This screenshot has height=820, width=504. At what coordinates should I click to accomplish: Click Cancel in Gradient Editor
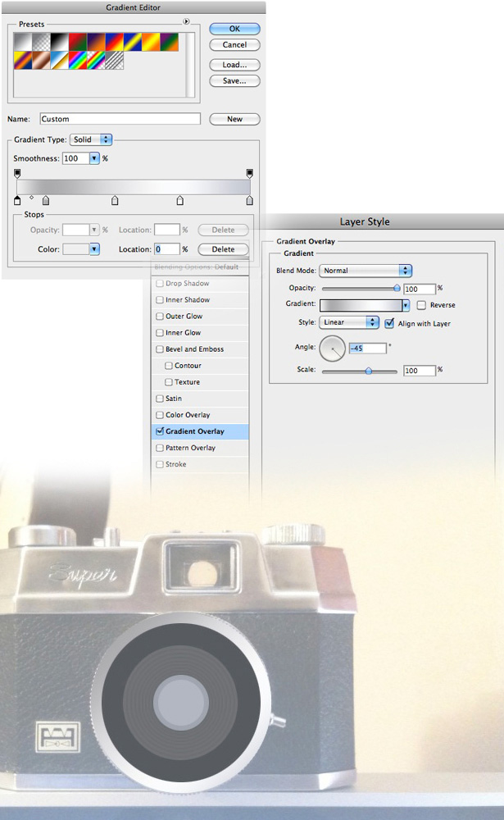[234, 45]
